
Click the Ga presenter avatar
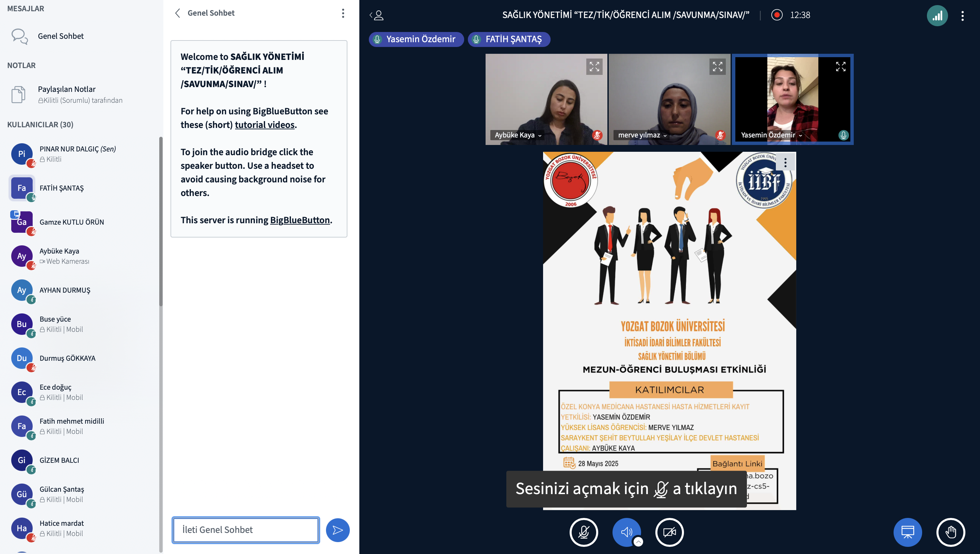click(22, 222)
